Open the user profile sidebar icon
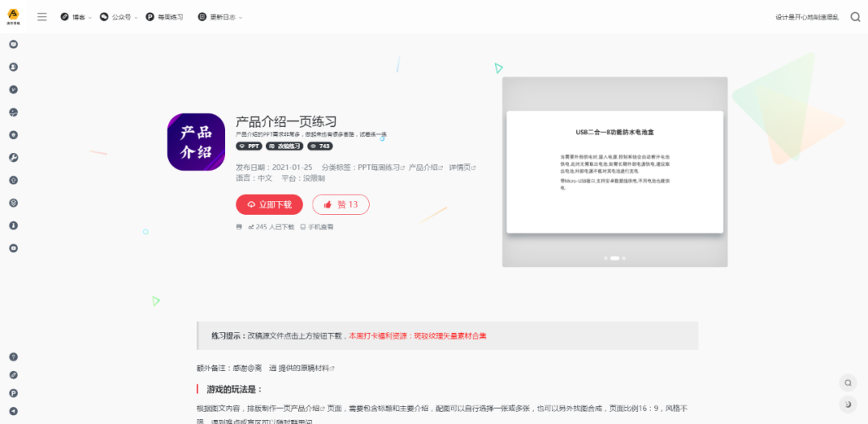The image size is (868, 424). point(14,67)
